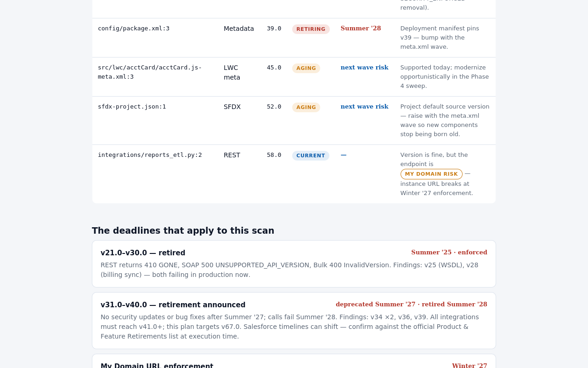Click the LWC meta type cell
Image resolution: width=588 pixels, height=368 pixels.
pos(232,72)
